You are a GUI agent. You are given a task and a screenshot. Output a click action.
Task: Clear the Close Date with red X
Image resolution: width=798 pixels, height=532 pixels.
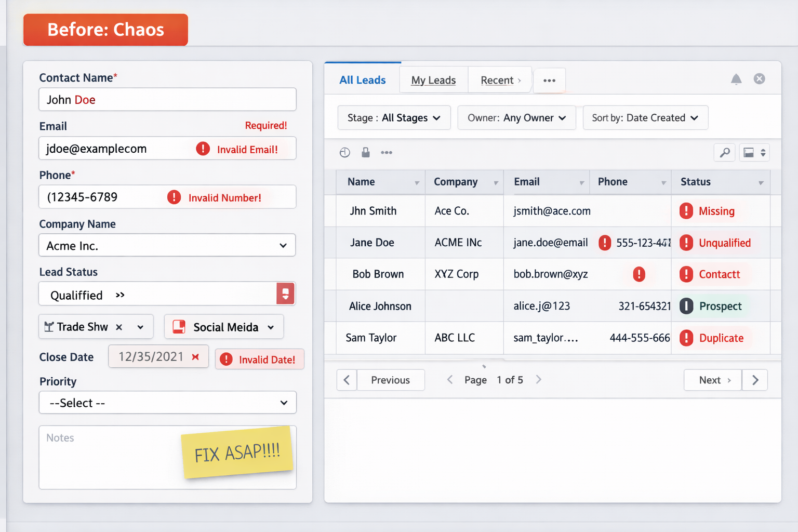(x=195, y=357)
